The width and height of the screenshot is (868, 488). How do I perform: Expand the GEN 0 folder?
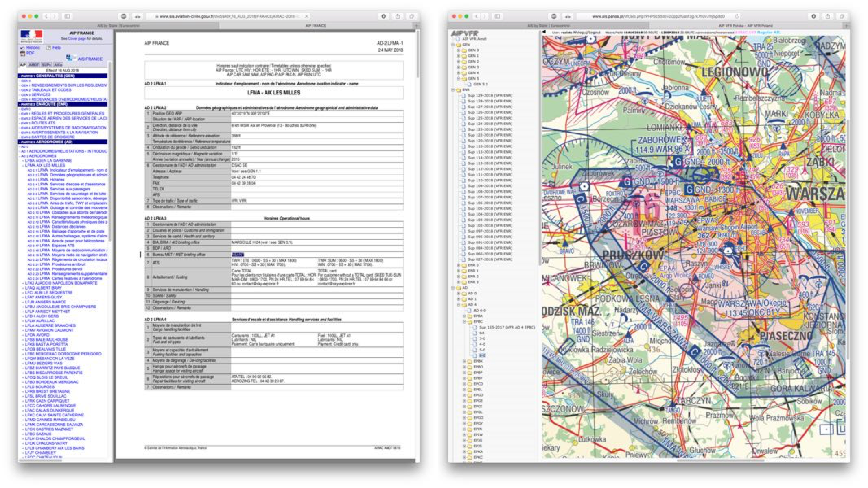(x=459, y=50)
